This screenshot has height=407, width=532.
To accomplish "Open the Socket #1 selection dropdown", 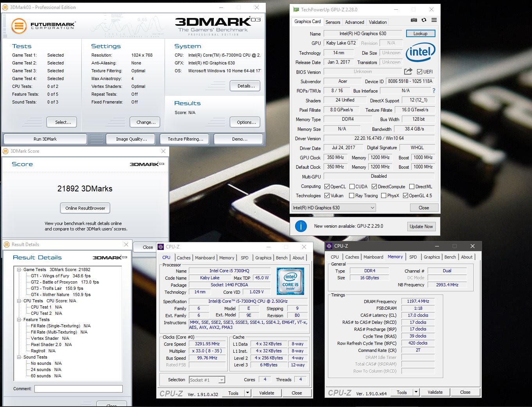I will [x=207, y=380].
